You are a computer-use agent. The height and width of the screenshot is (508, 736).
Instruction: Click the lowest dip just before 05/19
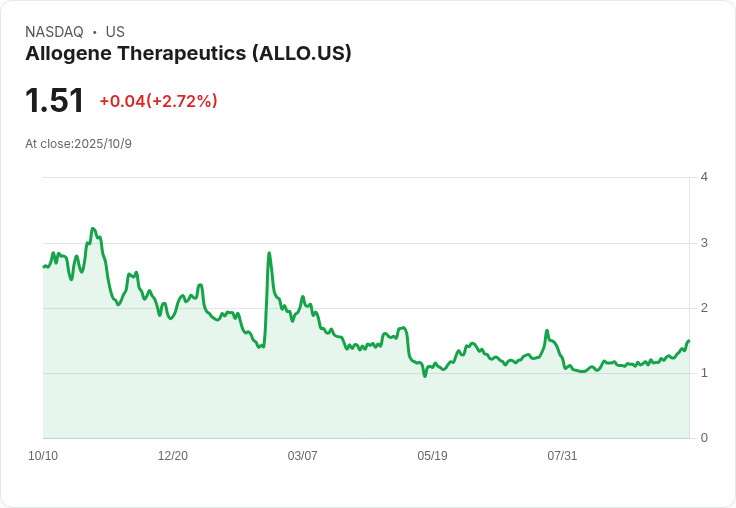tap(425, 375)
